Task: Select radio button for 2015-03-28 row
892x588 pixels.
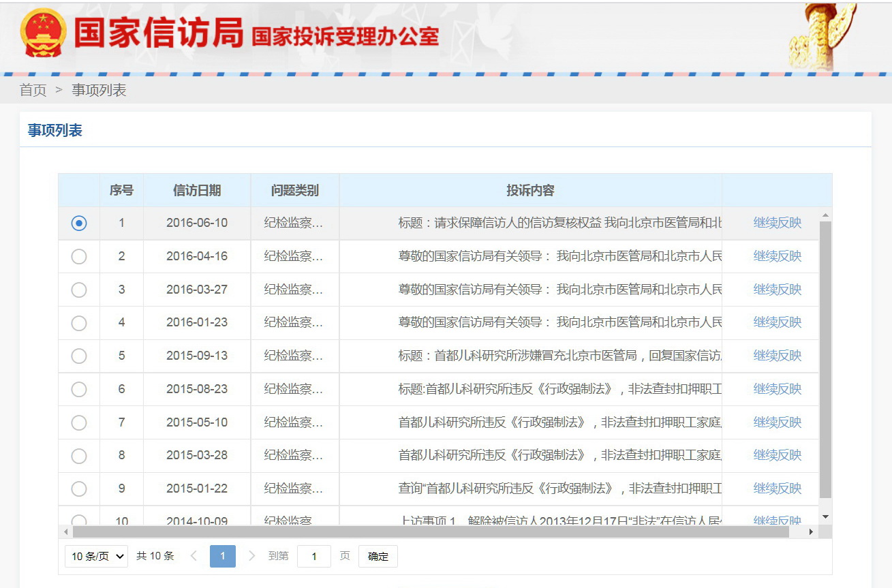Action: pyautogui.click(x=79, y=455)
